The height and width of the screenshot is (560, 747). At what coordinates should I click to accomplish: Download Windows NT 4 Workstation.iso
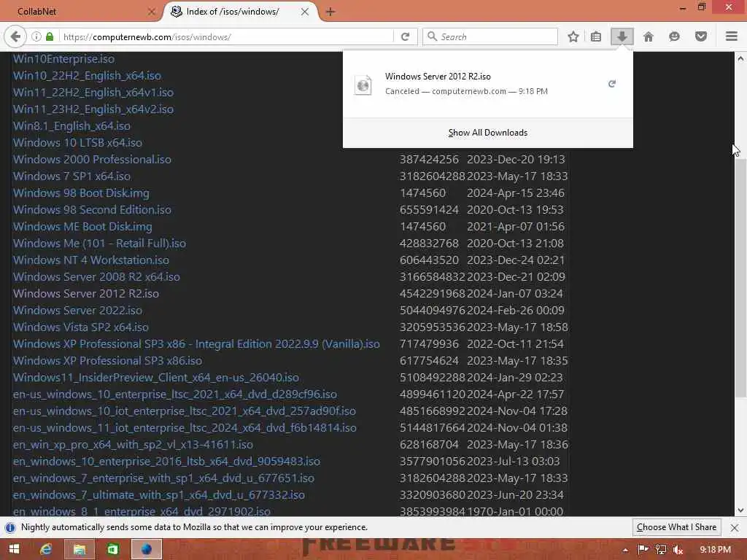coord(91,260)
